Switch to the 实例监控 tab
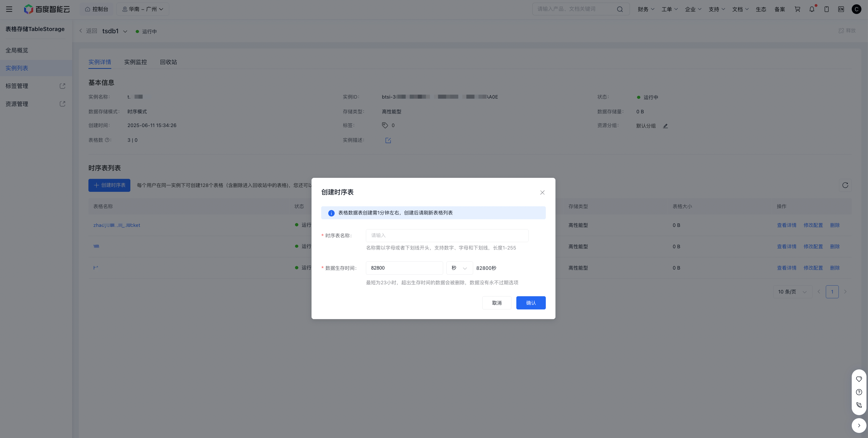Viewport: 868px width, 438px height. coord(135,62)
